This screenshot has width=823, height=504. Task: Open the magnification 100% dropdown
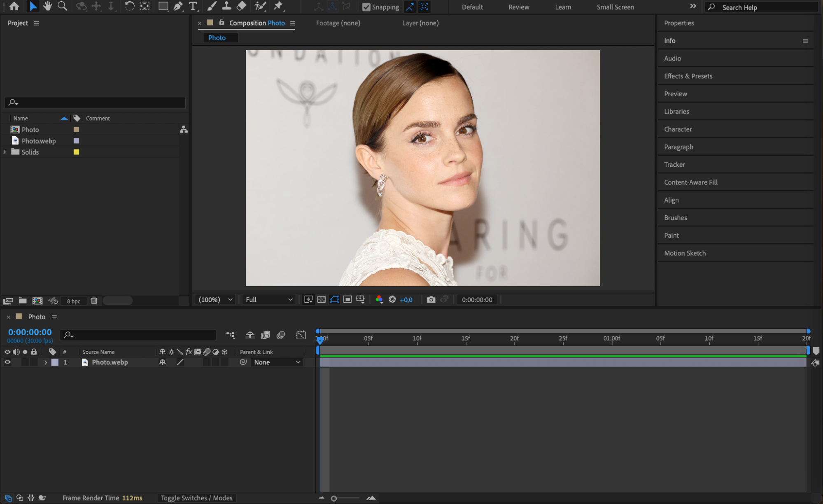click(215, 300)
